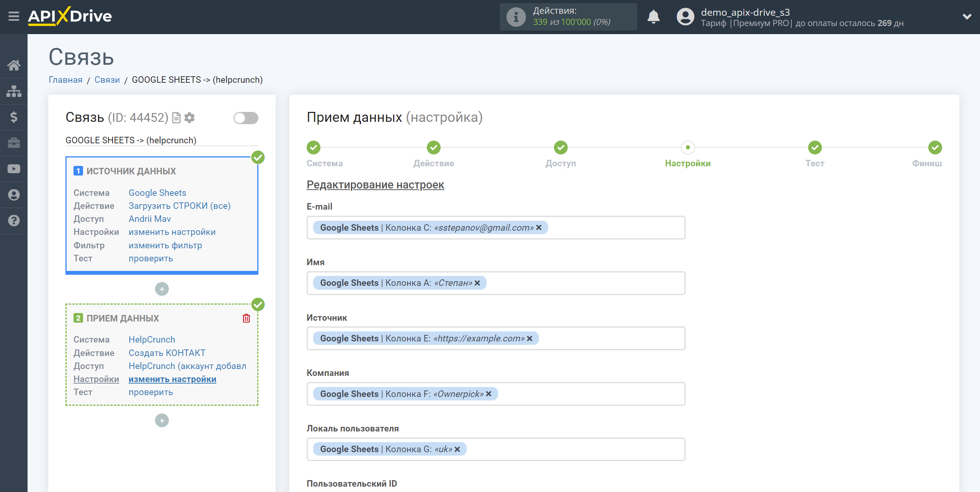
Task: Click the Связи breadcrumb link
Action: [x=107, y=80]
